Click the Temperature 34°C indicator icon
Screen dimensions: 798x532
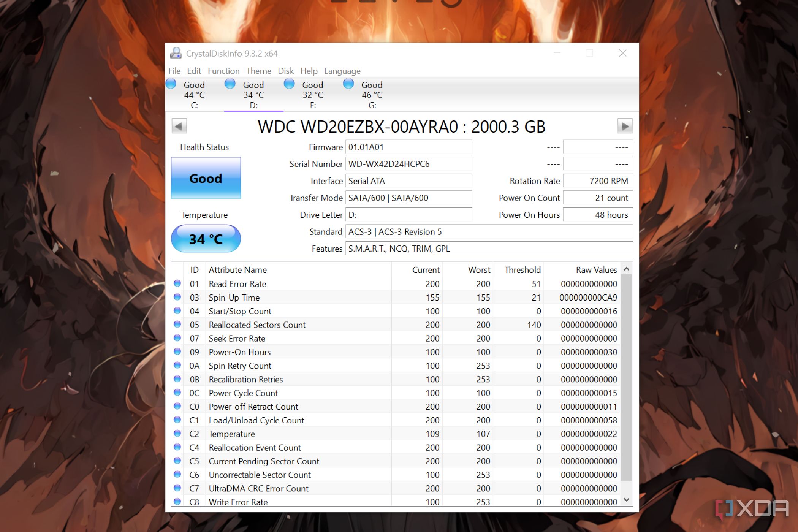[x=206, y=239]
